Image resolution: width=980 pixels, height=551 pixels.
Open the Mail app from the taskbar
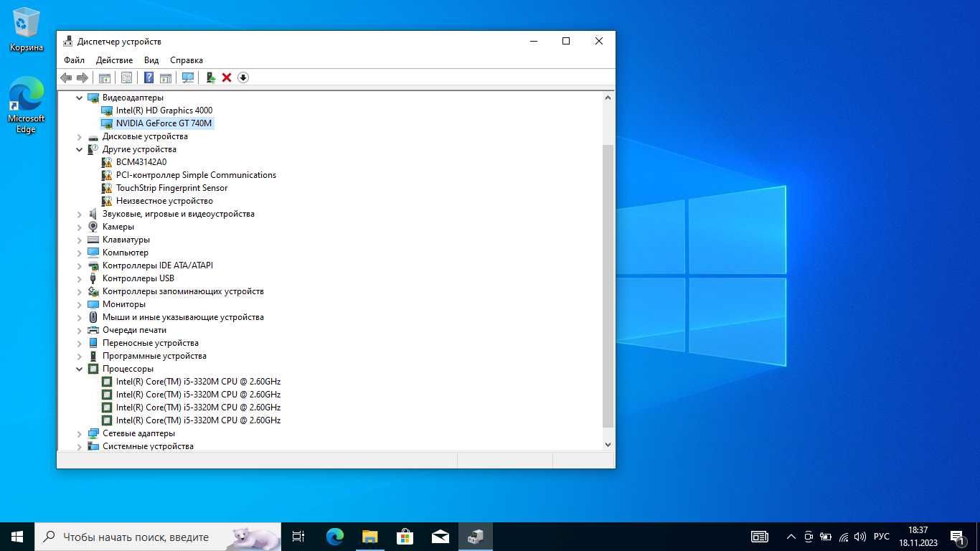(x=440, y=537)
